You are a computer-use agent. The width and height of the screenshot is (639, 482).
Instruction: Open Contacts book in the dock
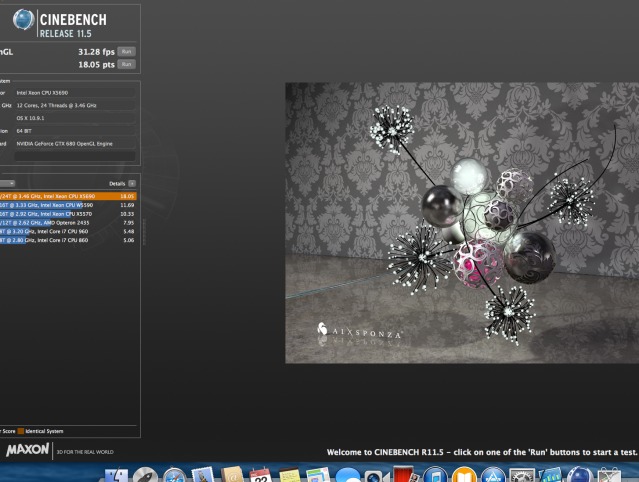pos(232,475)
